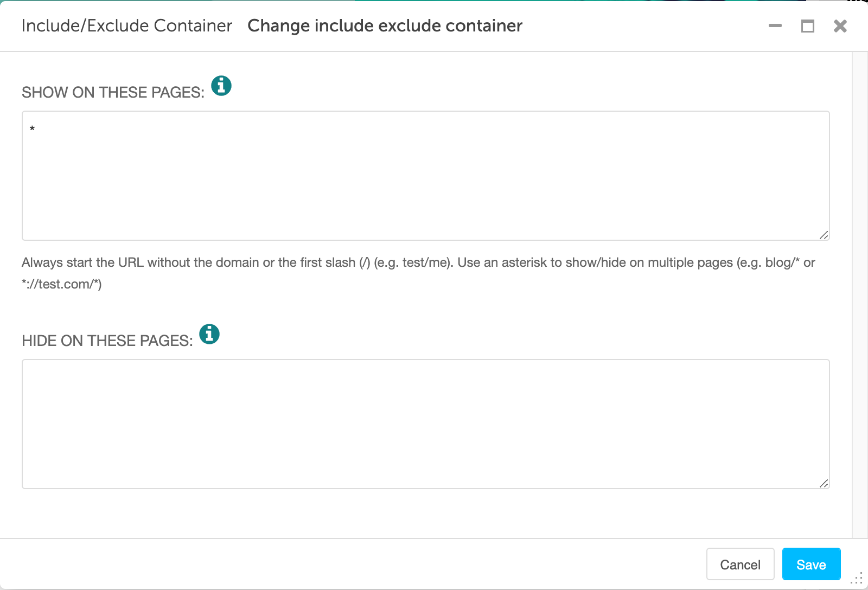
Task: Click the URL help text starting 'Always start'
Action: tap(418, 273)
